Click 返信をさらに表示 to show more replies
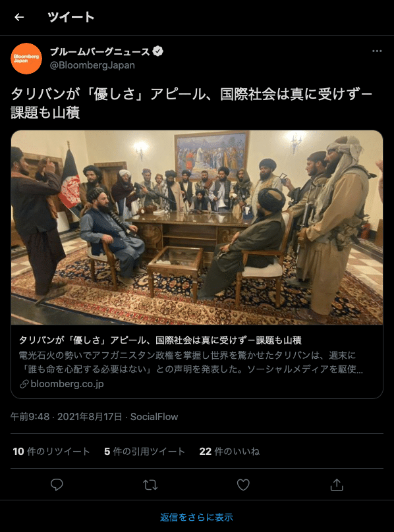This screenshot has width=394, height=532. [196, 517]
